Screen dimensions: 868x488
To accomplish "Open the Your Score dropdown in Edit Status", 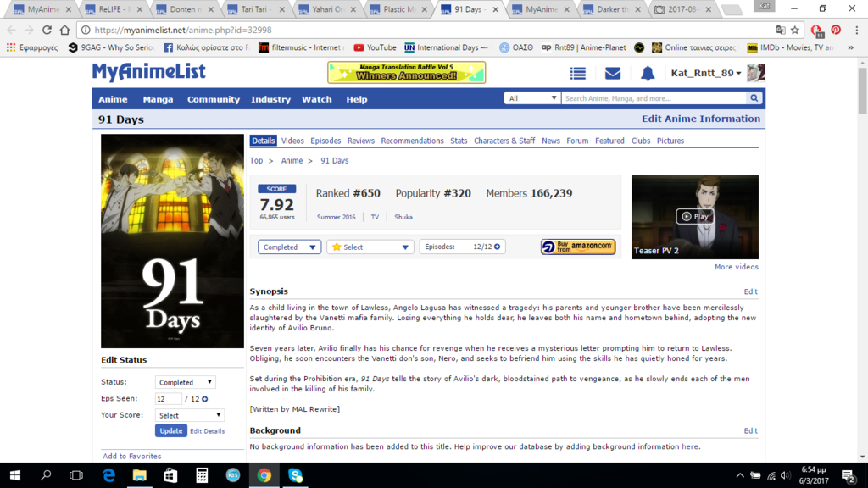I will tap(189, 415).
